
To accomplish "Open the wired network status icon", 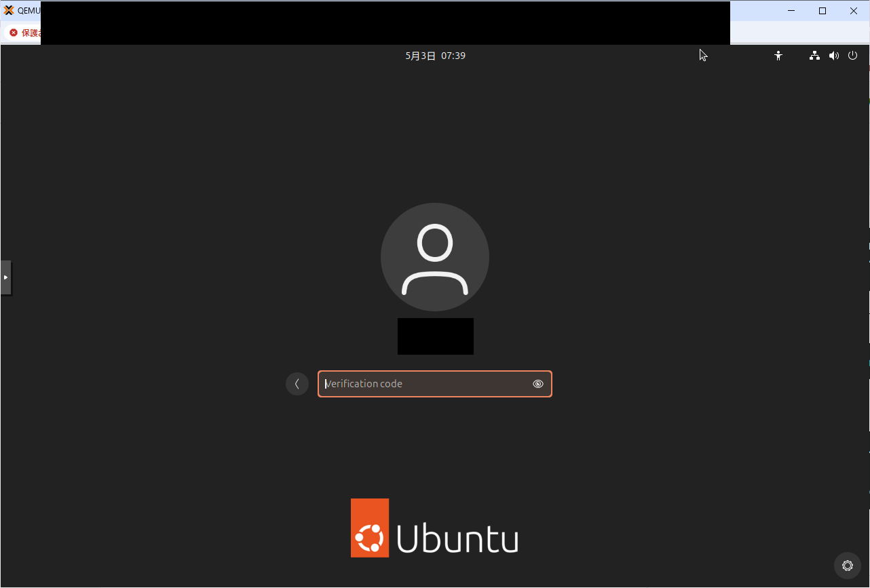I will pyautogui.click(x=814, y=56).
